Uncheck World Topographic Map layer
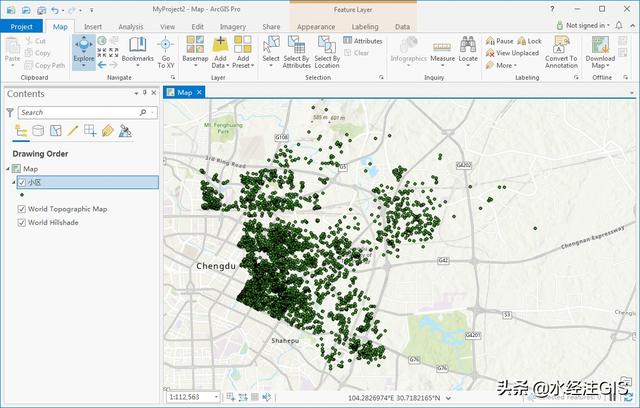Viewport: 640px width, 408px height. pyautogui.click(x=22, y=209)
